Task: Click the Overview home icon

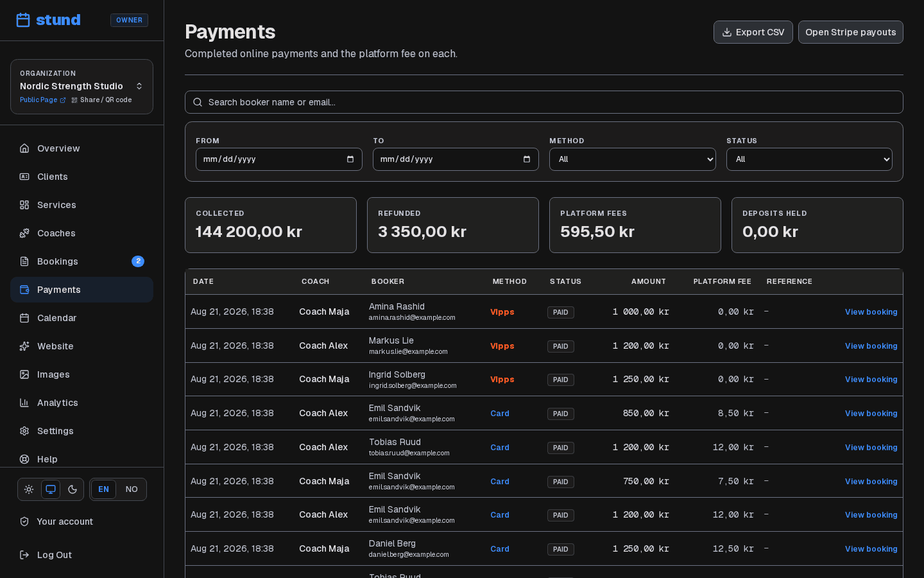Action: [x=24, y=148]
